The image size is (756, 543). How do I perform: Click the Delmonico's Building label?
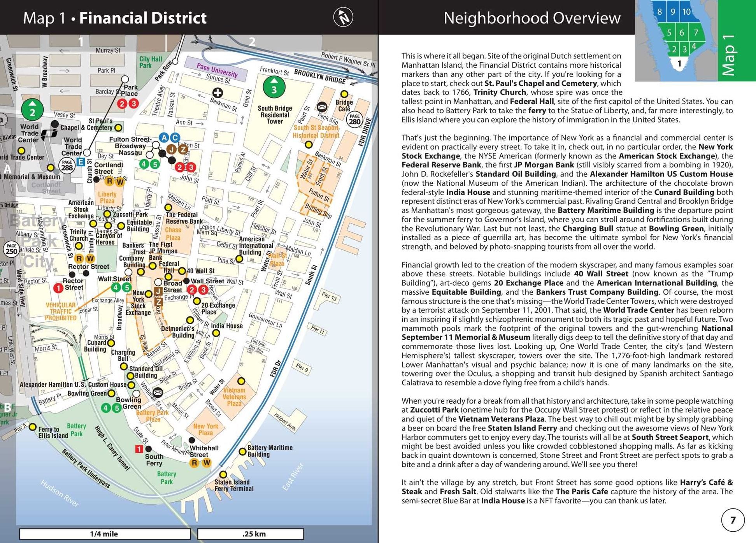coord(178,332)
